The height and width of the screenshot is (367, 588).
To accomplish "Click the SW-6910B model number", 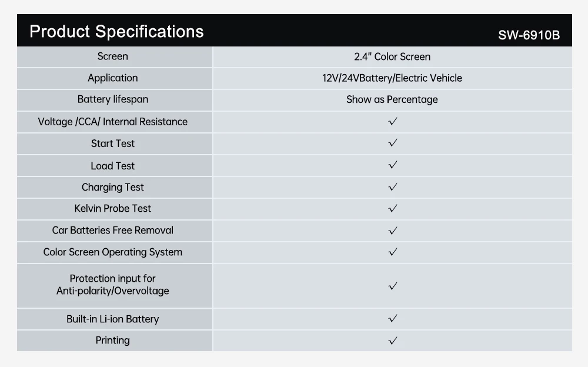I will click(529, 35).
